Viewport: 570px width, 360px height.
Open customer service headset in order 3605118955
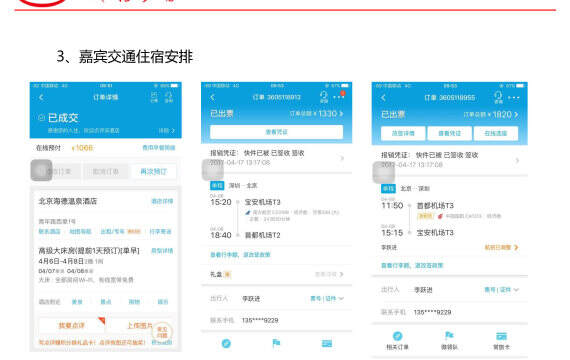point(498,97)
